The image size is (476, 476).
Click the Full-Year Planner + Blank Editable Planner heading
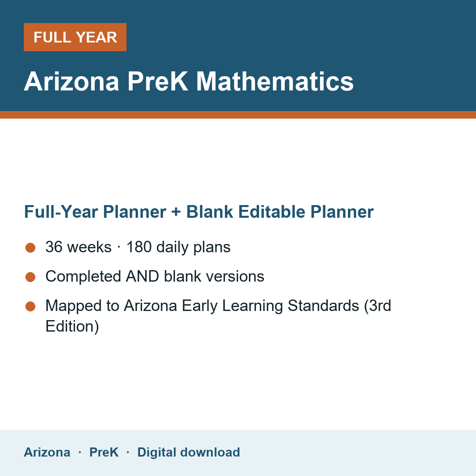[x=199, y=212]
